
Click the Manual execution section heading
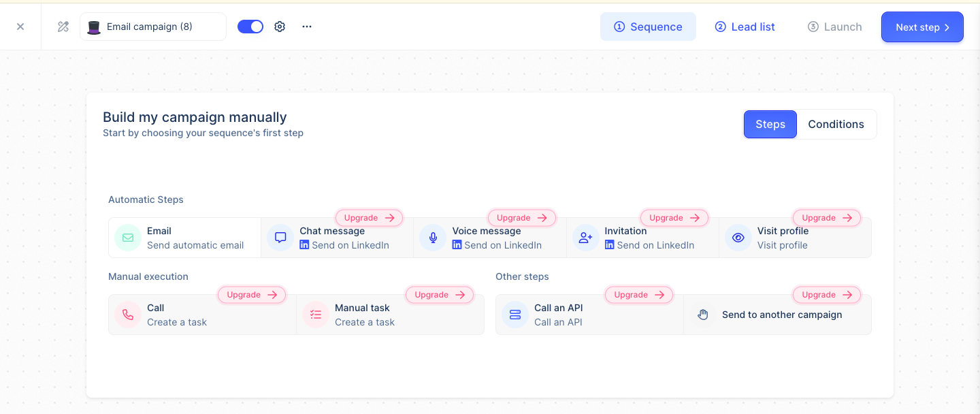point(148,276)
